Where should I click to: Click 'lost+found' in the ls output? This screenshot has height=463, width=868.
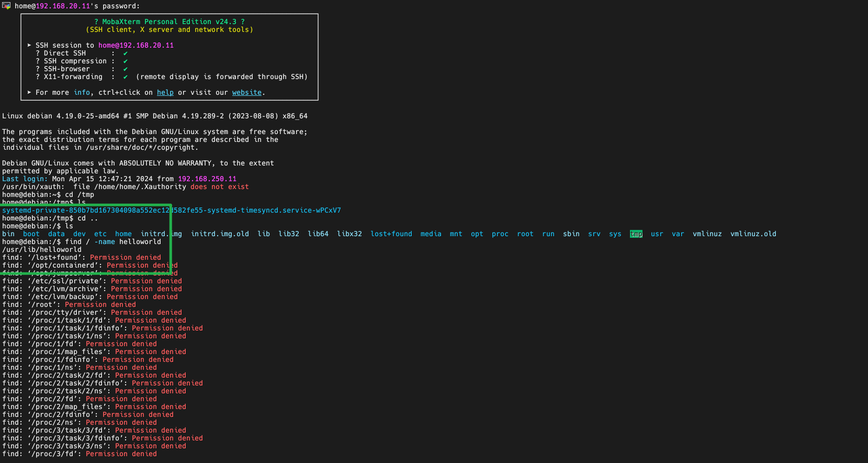pos(391,234)
